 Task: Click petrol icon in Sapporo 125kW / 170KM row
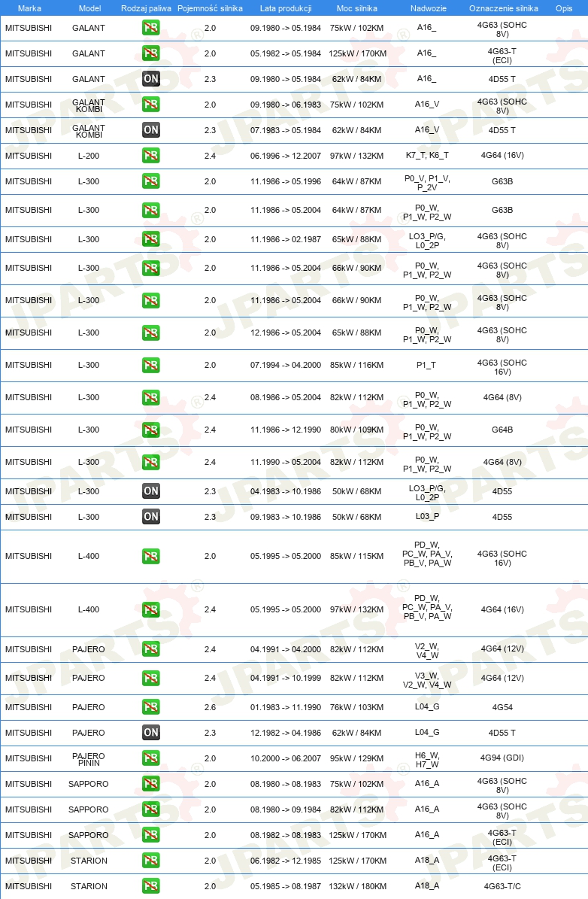click(150, 835)
